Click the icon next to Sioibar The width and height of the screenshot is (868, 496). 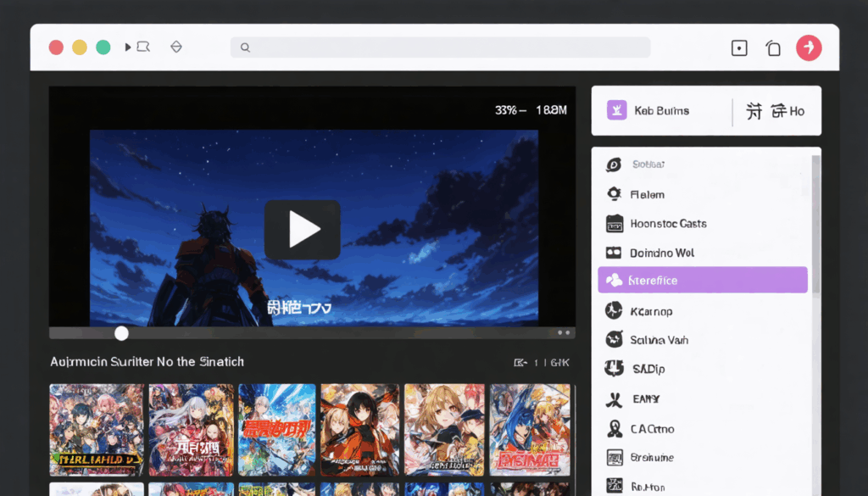614,164
